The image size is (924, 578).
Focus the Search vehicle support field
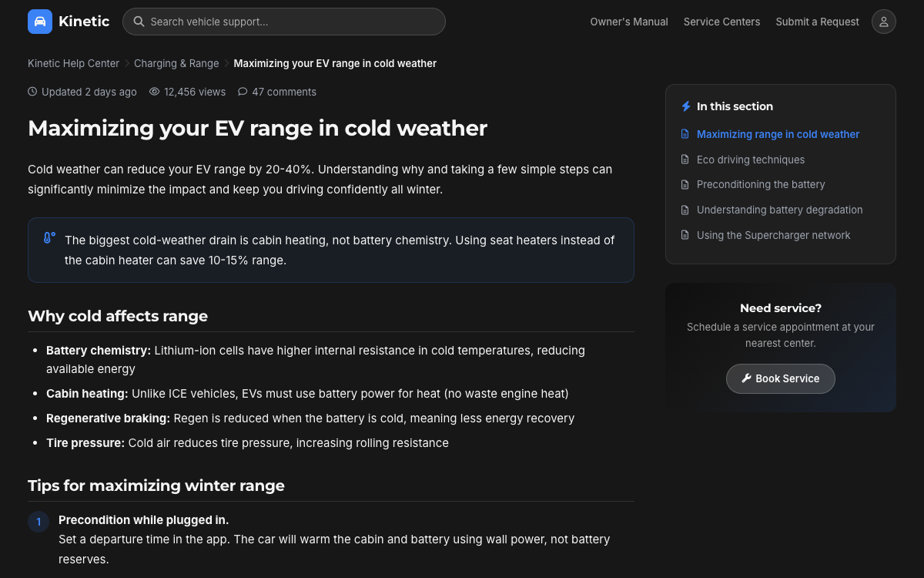(283, 22)
